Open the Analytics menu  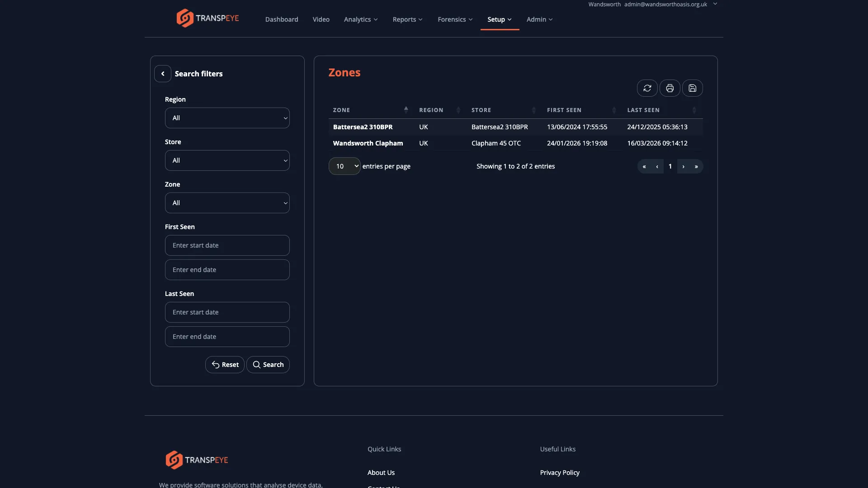[x=360, y=19]
